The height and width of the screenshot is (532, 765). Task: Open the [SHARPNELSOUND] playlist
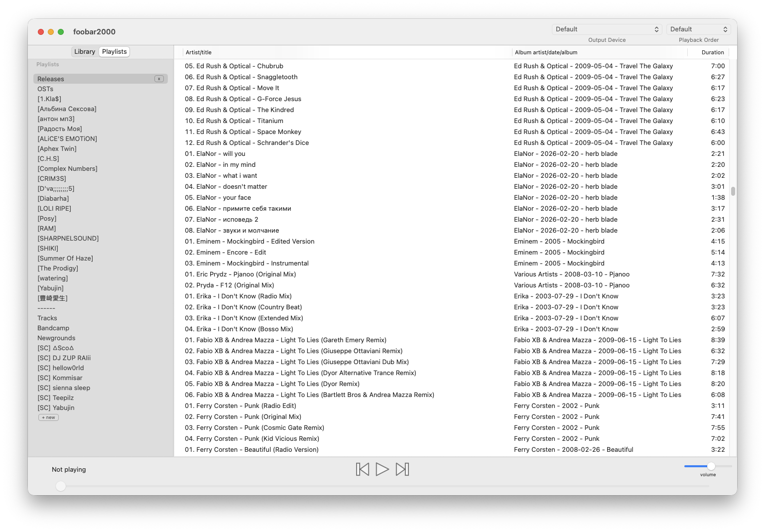(x=100, y=238)
